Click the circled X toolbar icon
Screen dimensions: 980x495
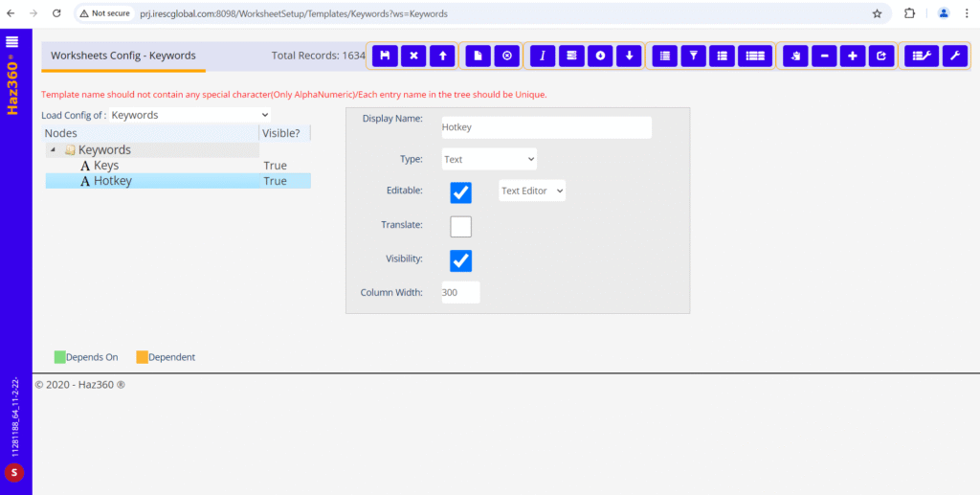coord(507,56)
